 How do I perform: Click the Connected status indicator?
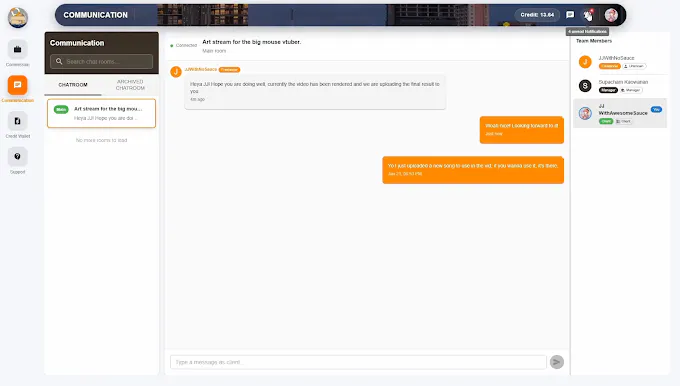point(184,46)
